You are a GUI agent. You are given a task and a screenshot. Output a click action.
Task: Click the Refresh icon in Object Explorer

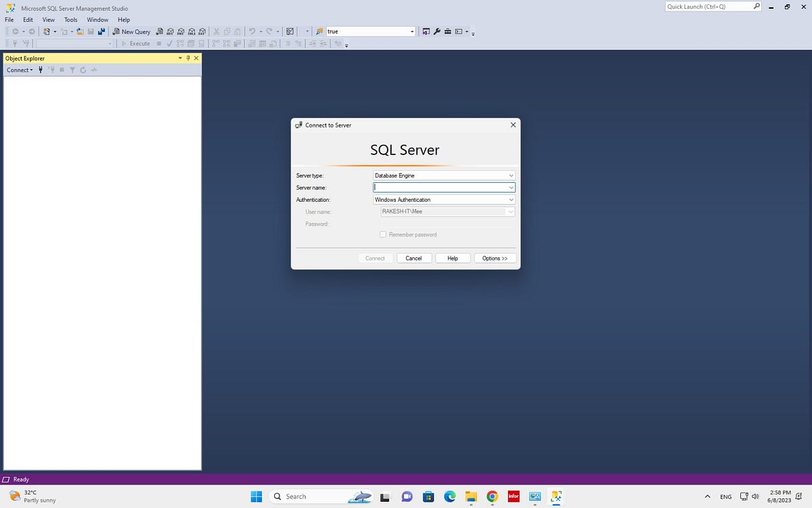83,70
